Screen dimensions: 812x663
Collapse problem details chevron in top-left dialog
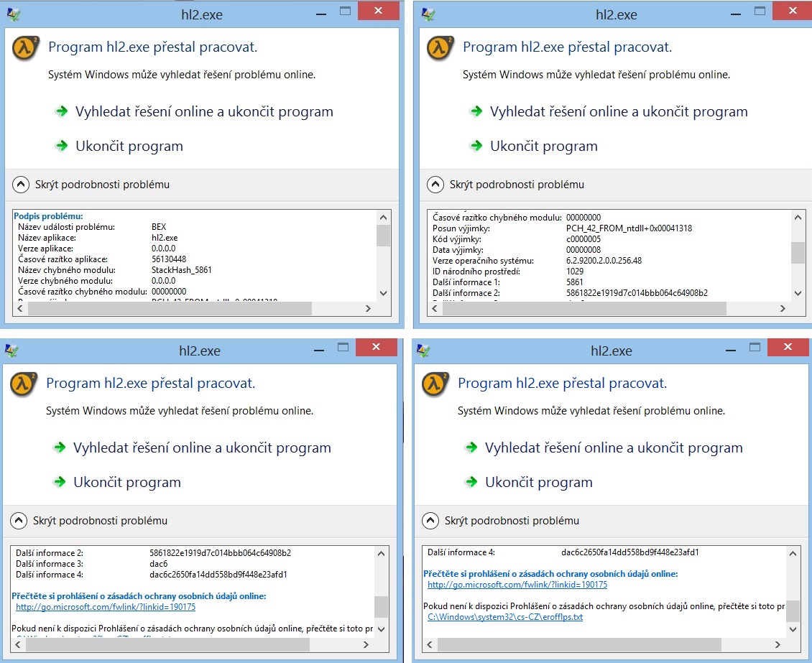click(21, 185)
